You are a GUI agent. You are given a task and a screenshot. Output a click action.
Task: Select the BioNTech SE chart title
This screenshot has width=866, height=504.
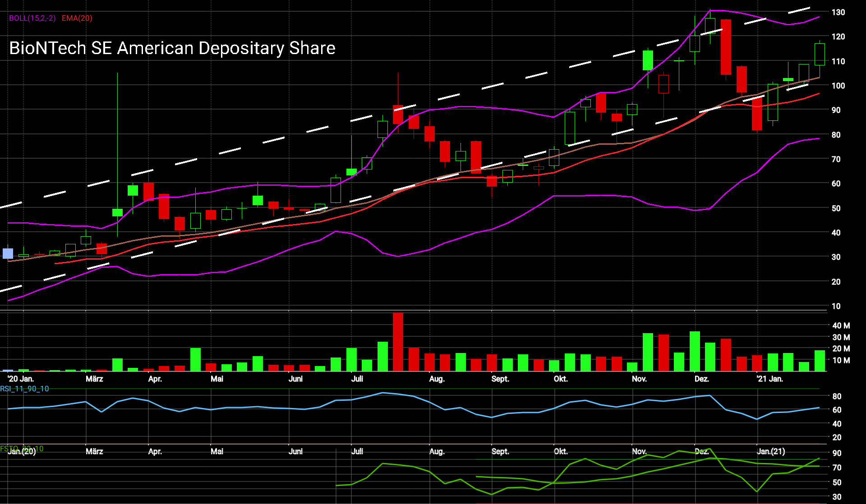(172, 48)
